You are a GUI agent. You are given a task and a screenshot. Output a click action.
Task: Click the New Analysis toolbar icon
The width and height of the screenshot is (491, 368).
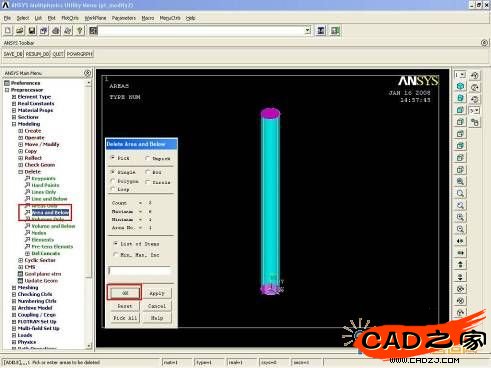(8, 31)
